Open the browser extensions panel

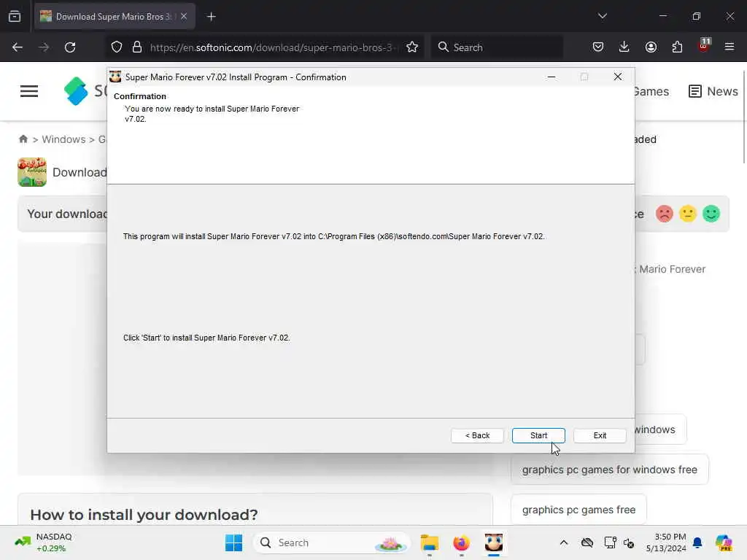coord(677,47)
